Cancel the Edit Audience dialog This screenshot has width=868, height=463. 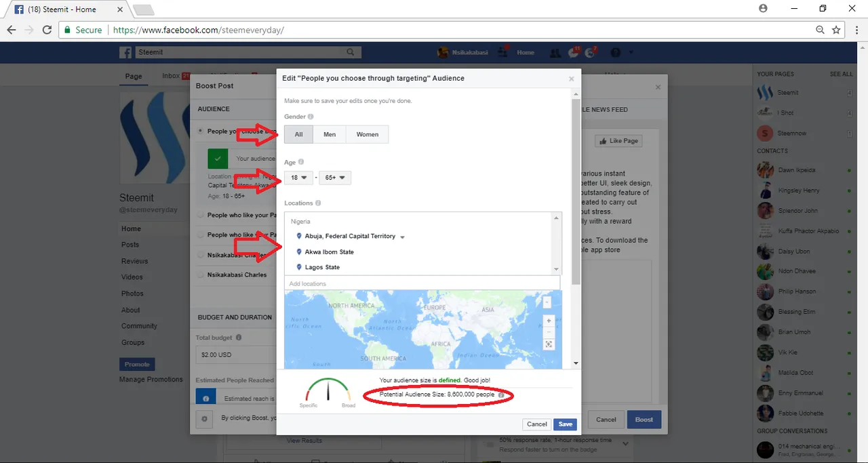536,424
